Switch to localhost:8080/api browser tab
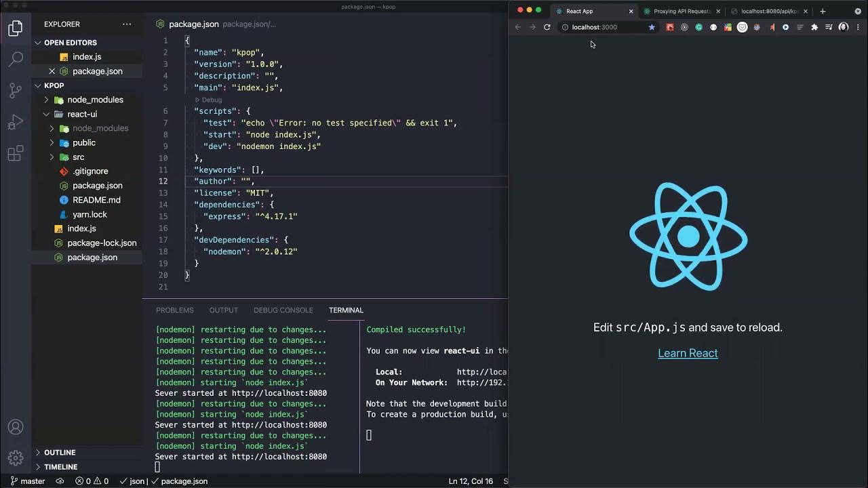Screen dimensions: 868x488 coord(770,11)
